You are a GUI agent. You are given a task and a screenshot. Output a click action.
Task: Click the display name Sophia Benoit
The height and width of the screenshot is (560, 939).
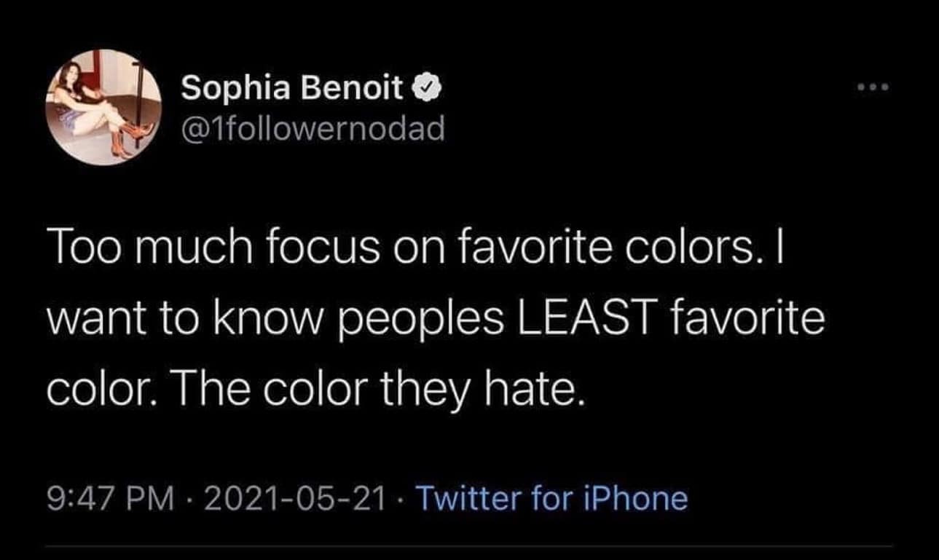coord(291,90)
